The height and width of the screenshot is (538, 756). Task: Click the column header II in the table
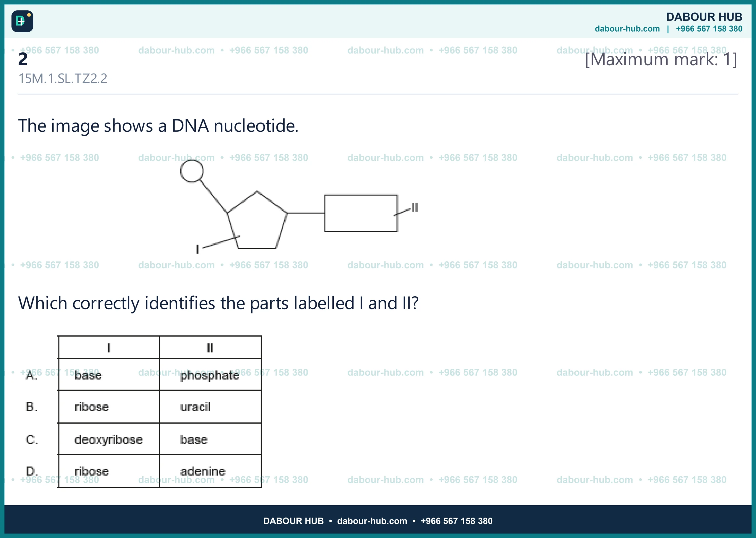tap(210, 348)
